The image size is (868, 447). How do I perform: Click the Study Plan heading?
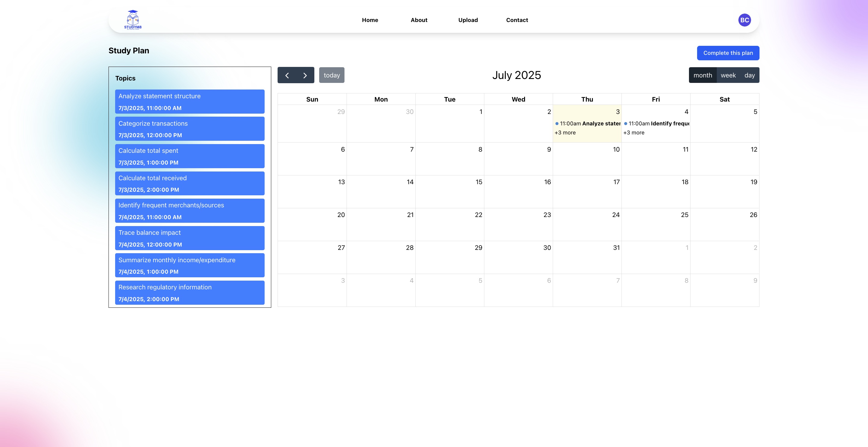(x=129, y=51)
